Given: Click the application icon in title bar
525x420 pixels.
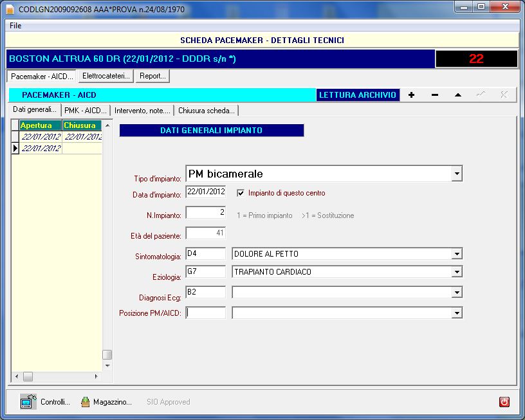Looking at the screenshot, I should click(x=10, y=10).
